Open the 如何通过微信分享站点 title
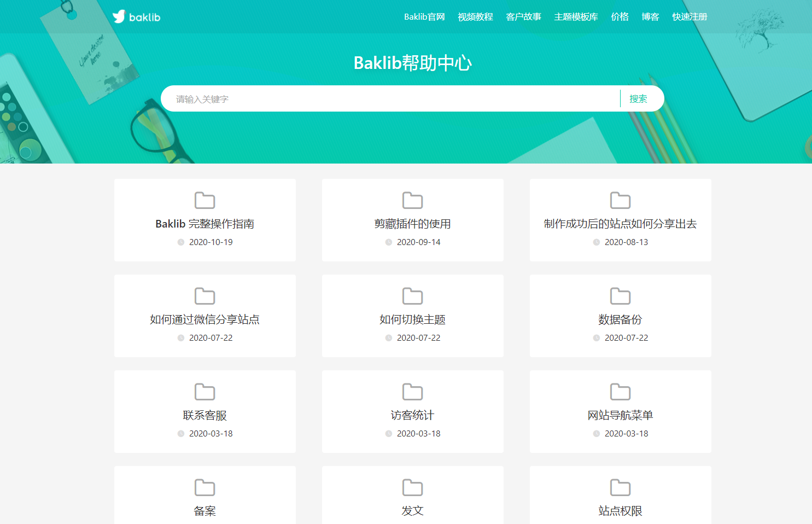Screen dimensions: 812x524 (x=205, y=319)
